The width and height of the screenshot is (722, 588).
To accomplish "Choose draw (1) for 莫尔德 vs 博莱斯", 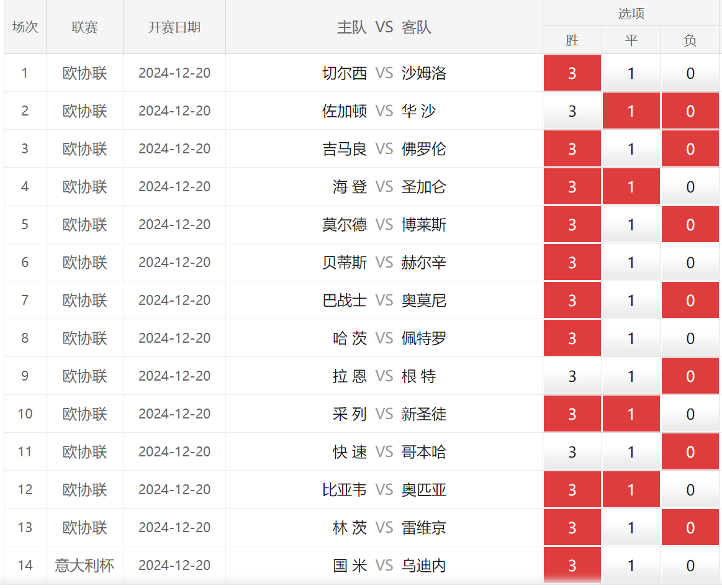I will click(631, 224).
